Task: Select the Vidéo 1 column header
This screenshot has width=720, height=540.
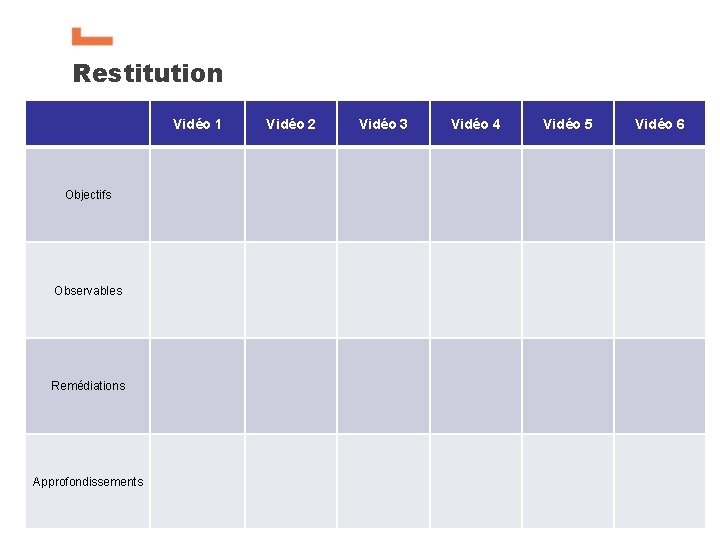Action: (x=197, y=124)
